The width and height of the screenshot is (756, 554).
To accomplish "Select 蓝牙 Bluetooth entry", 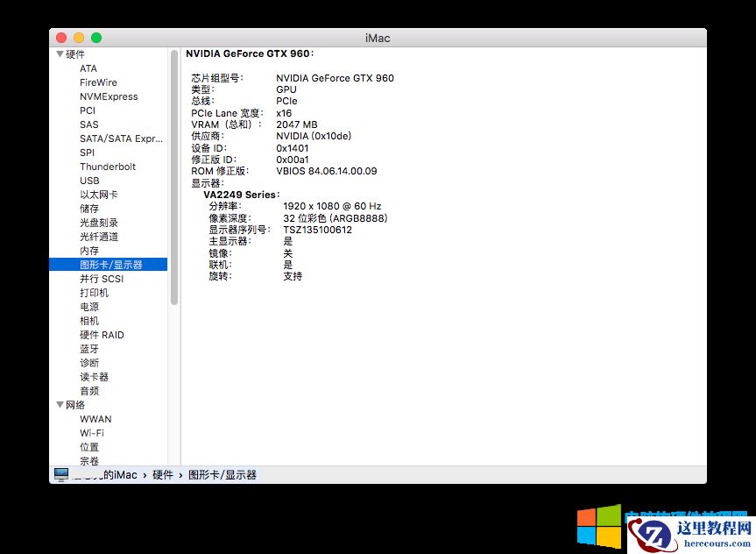I will click(89, 348).
